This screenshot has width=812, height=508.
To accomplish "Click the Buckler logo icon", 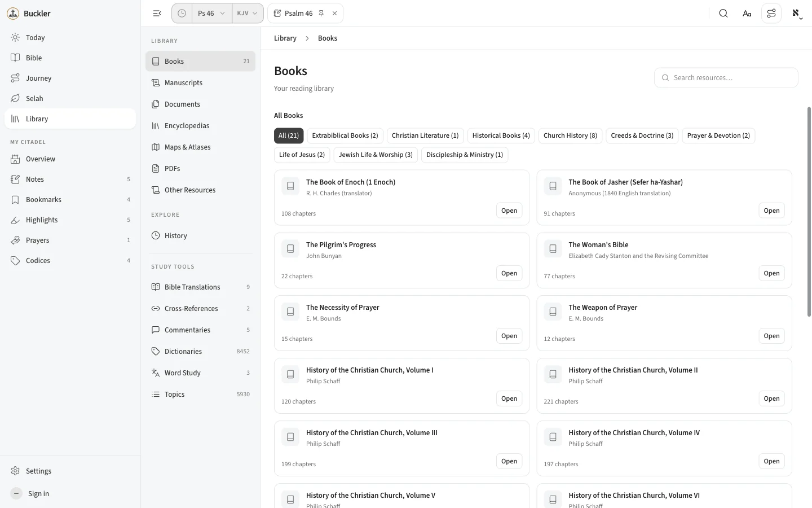I will click(x=13, y=14).
